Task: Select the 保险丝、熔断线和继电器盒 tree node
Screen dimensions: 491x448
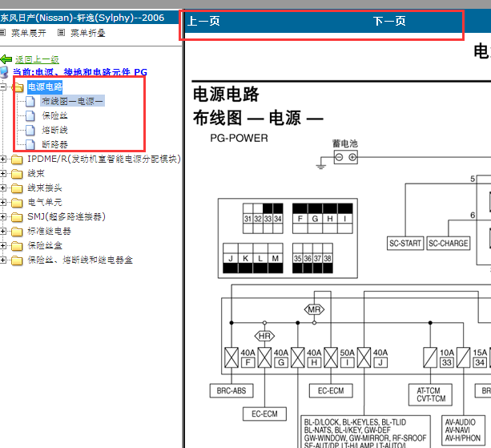Action: pyautogui.click(x=80, y=260)
